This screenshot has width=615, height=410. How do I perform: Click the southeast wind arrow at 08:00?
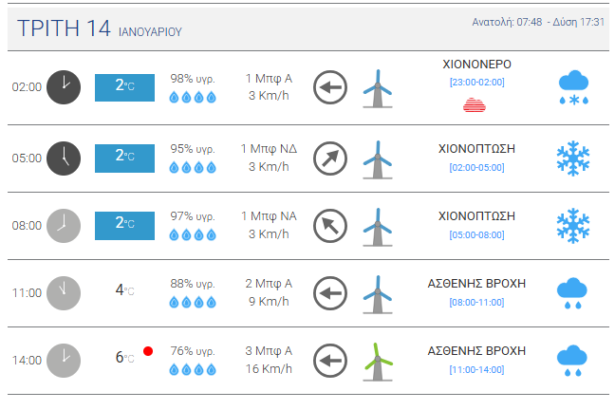[x=330, y=225]
